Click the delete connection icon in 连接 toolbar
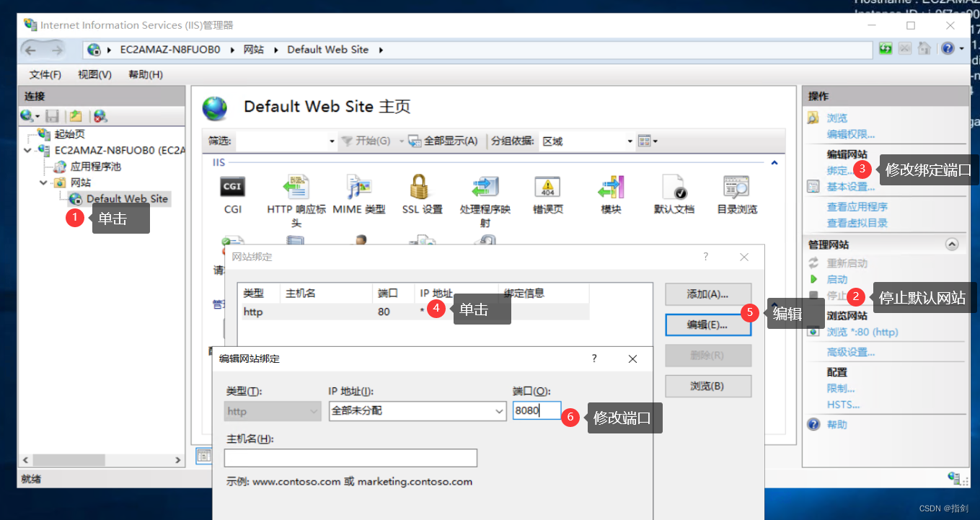Screen dimensions: 980x520 click(x=100, y=115)
